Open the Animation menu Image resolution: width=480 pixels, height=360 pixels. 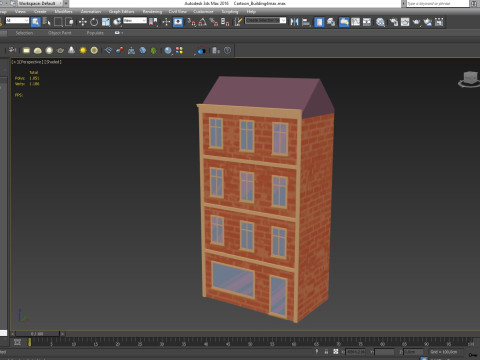(91, 12)
